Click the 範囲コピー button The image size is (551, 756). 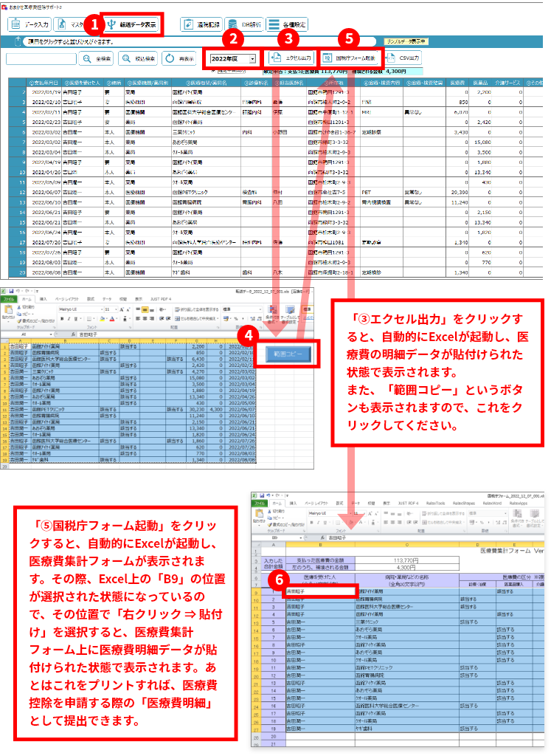(x=288, y=354)
